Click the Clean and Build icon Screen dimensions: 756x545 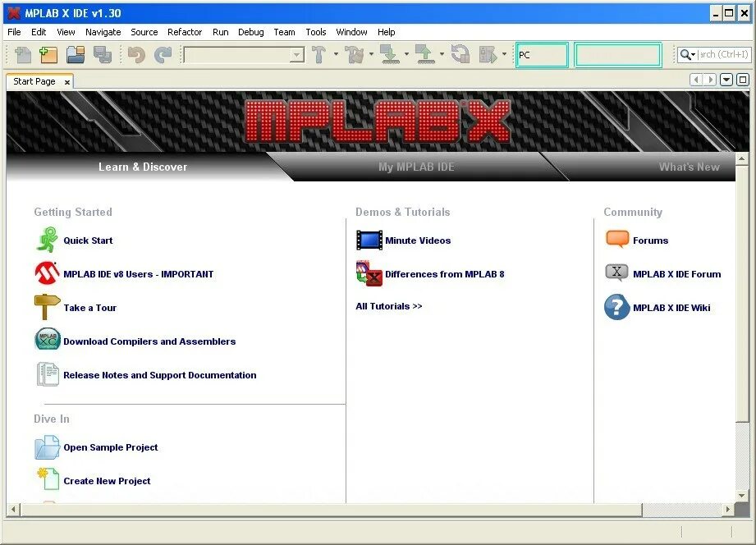[x=355, y=54]
